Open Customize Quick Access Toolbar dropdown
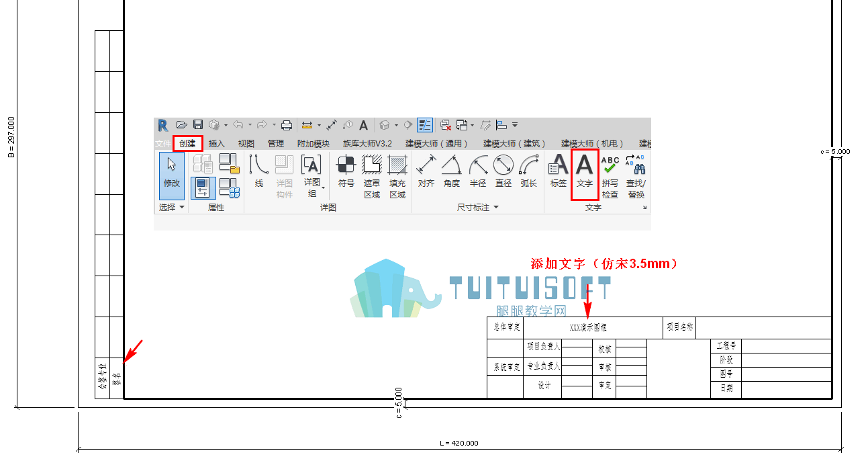Viewport: 868px width, 459px height. [514, 125]
